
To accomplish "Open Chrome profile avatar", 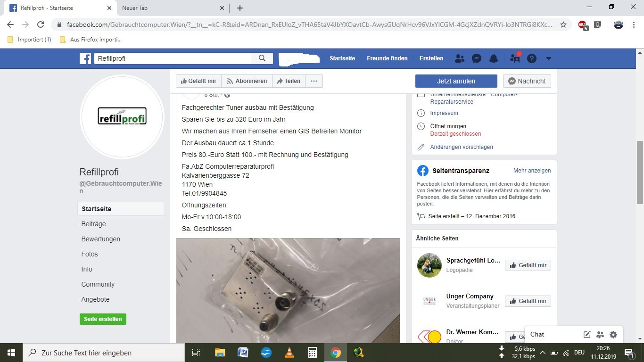I will [x=619, y=25].
